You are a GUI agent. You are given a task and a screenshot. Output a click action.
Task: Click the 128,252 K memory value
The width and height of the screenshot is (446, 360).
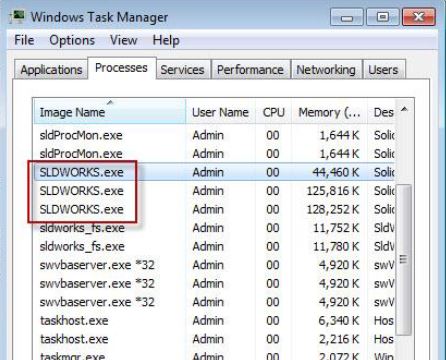pyautogui.click(x=333, y=209)
